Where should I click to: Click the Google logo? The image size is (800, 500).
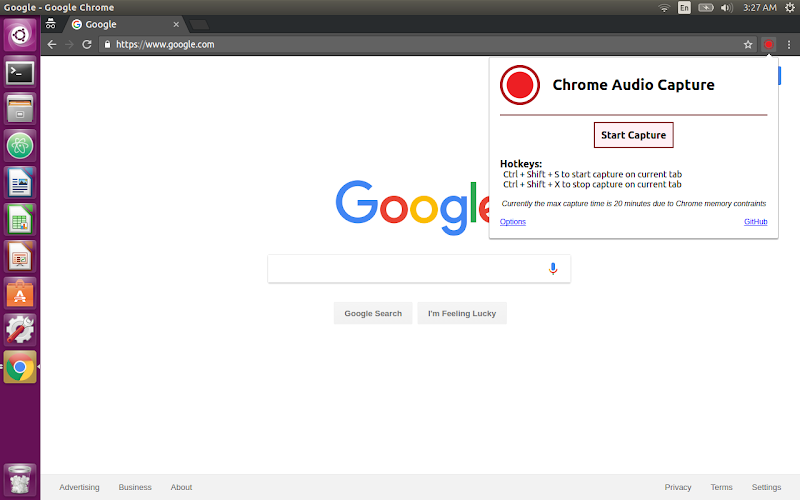[x=413, y=207]
